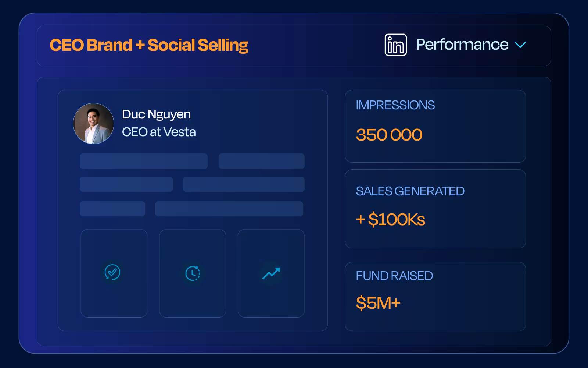Click the upward trending arrow icon
Screen dimensions: 588x368
pyautogui.click(x=271, y=273)
